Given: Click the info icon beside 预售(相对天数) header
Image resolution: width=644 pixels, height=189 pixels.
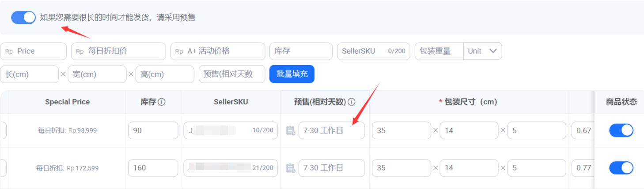Looking at the screenshot, I should tap(352, 102).
